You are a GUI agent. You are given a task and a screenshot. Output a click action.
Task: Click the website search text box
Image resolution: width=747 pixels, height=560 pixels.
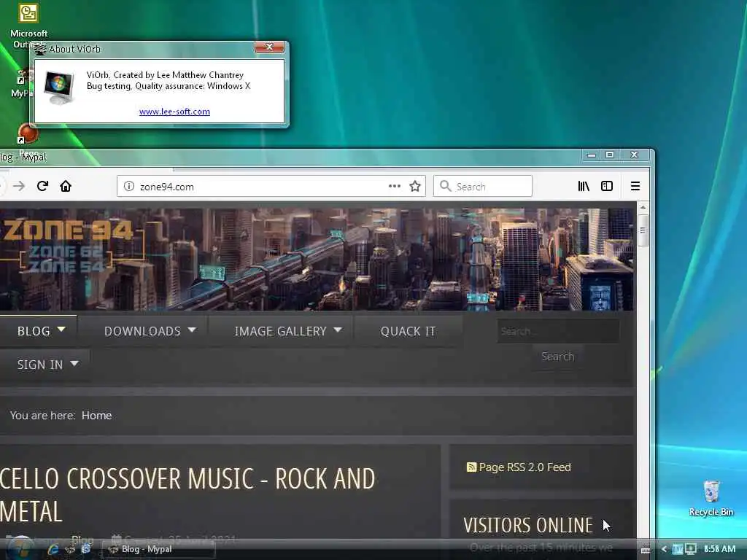click(558, 331)
